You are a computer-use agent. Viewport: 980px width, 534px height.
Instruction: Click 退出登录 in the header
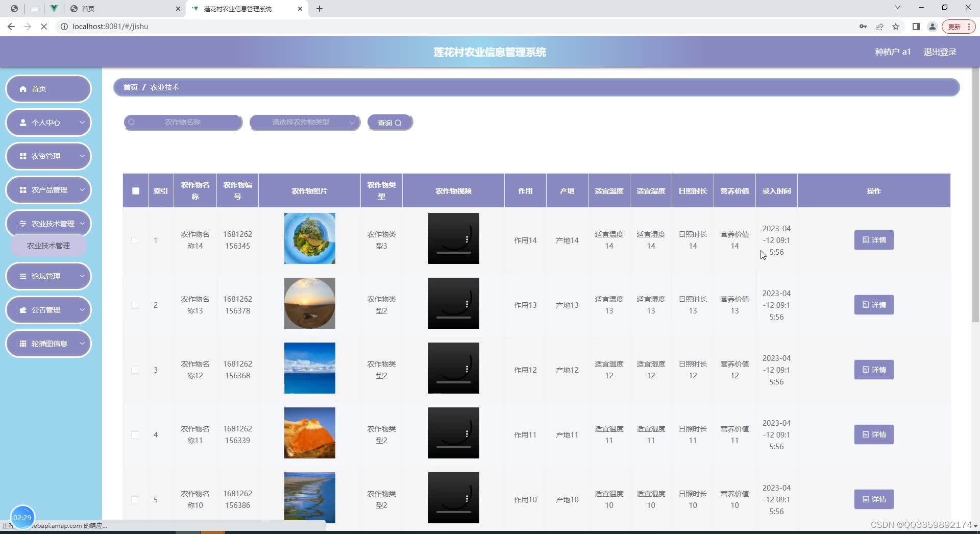click(940, 52)
